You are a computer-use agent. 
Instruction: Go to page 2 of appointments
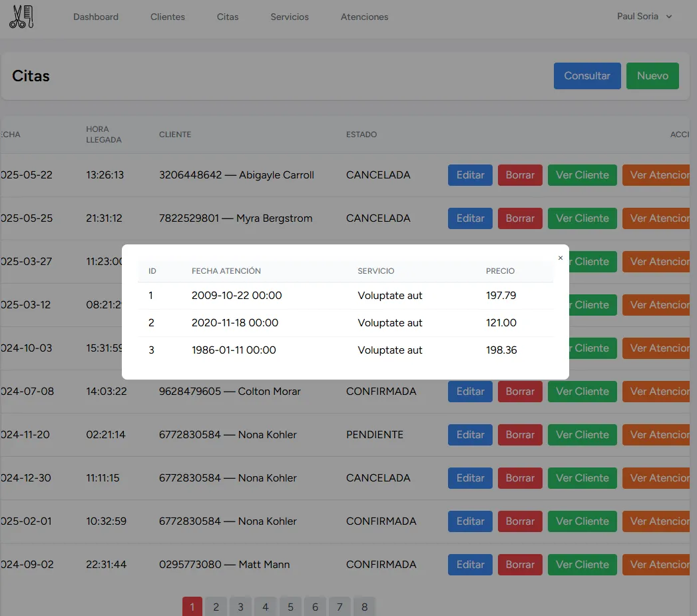(216, 607)
